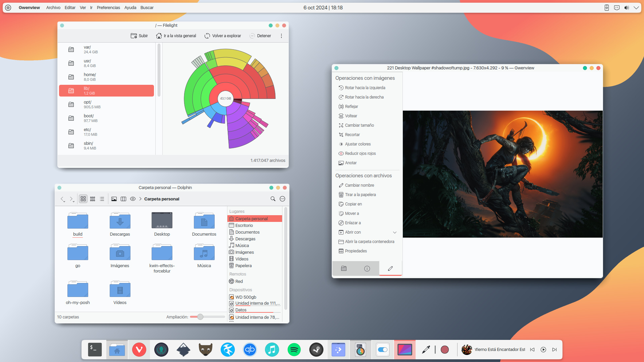Open Steam from the dock
Image resolution: width=644 pixels, height=362 pixels.
click(x=316, y=350)
